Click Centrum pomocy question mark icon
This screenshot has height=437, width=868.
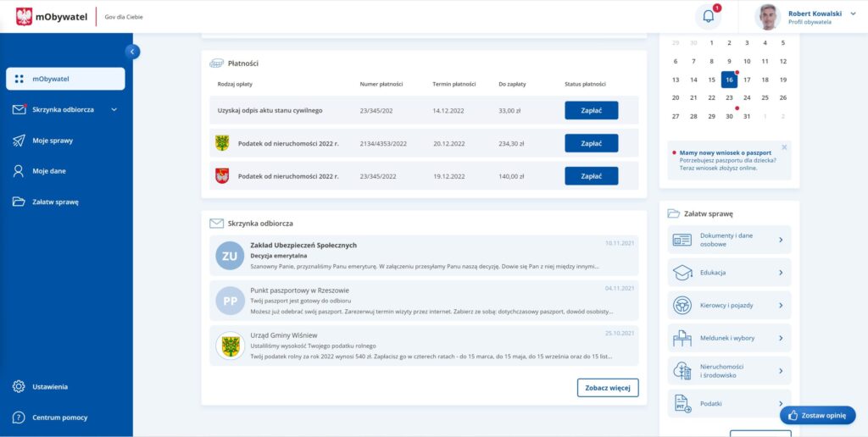click(x=19, y=418)
